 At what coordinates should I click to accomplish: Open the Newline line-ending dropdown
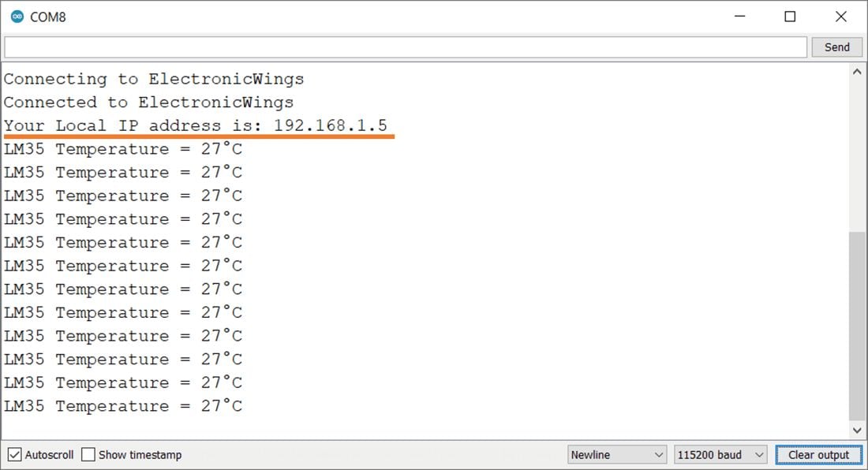[617, 455]
